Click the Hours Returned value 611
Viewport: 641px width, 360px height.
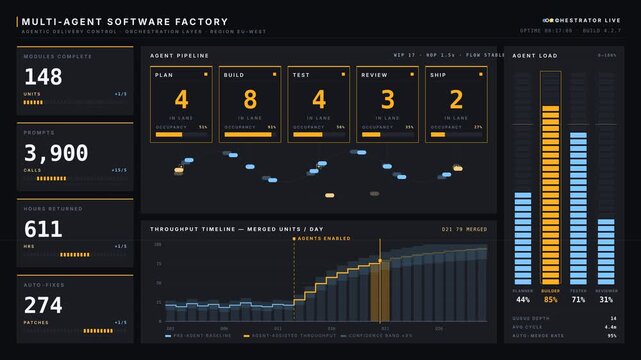click(x=43, y=229)
